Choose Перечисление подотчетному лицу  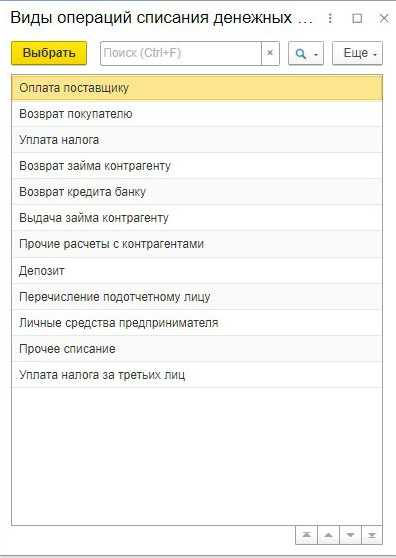[197, 297]
